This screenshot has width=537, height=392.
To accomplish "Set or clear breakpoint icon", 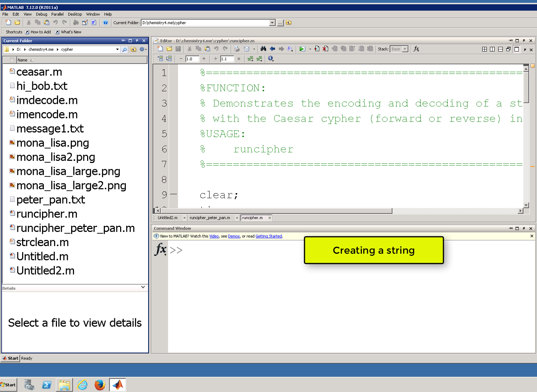I will (317, 49).
